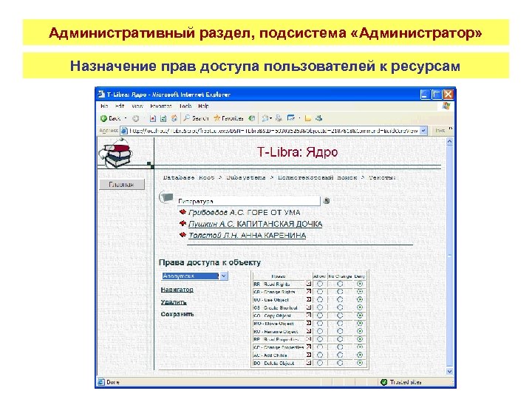This screenshot has height=399, width=532.
Task: Open Пушкин А.С. КАПИТАНСКАЯ ДОЧКА link
Action: pos(255,224)
